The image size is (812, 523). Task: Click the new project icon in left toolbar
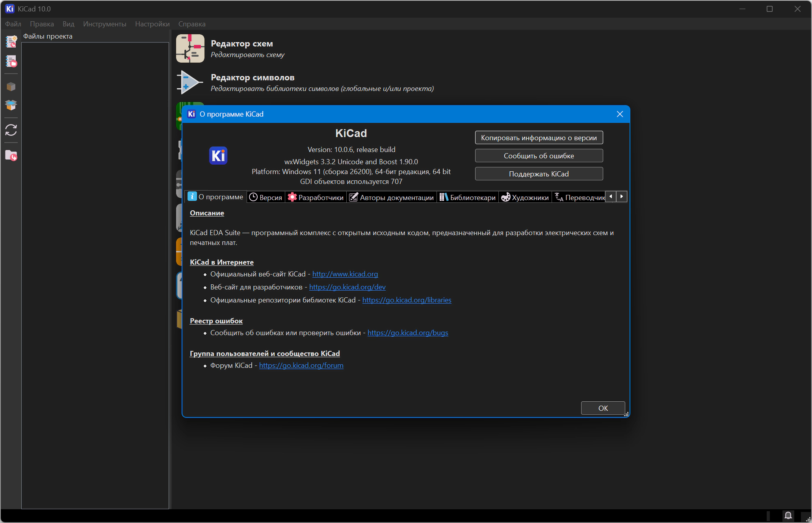(11, 41)
